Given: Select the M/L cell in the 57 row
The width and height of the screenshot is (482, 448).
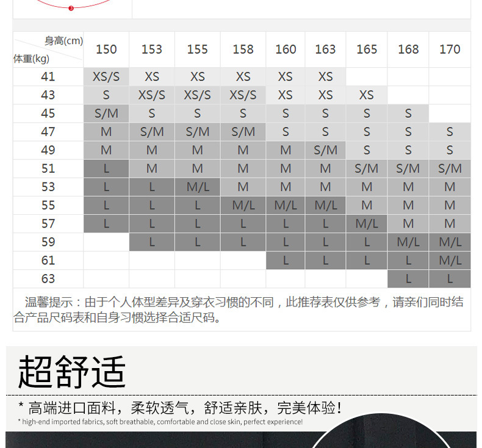Looking at the screenshot, I should click(x=367, y=223).
